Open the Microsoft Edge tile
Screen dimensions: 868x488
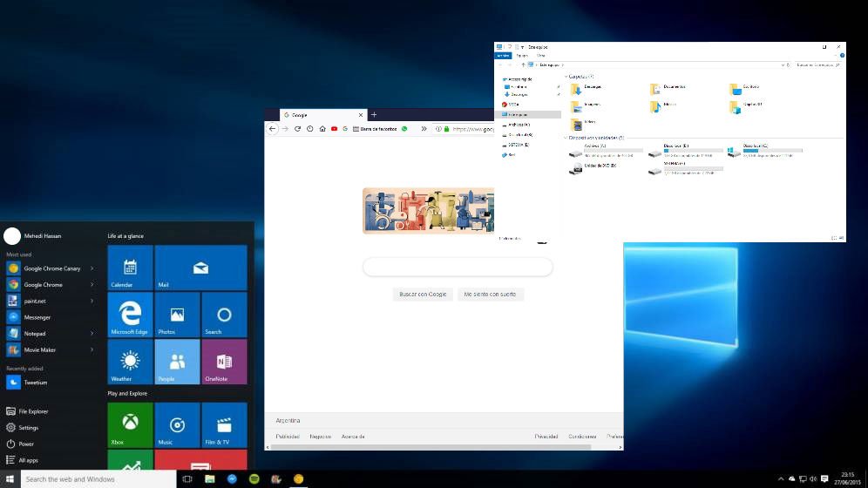tap(130, 315)
